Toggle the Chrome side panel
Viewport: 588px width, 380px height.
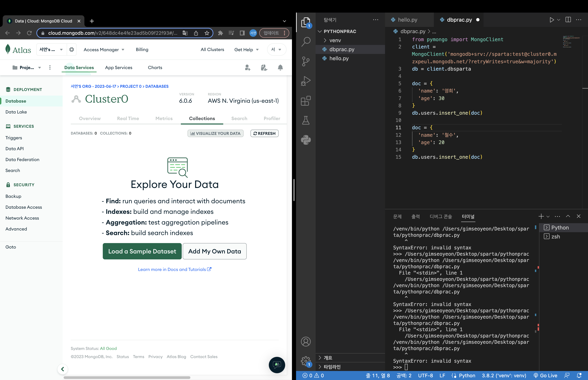(x=242, y=33)
